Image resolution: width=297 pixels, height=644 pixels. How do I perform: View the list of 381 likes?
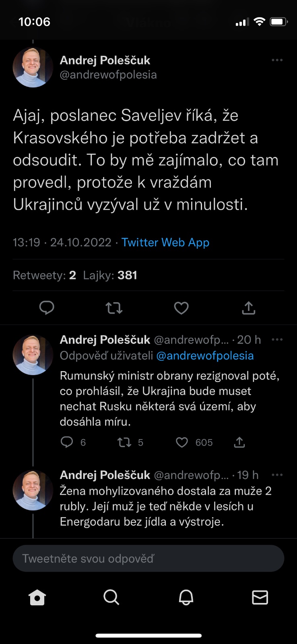110,275
